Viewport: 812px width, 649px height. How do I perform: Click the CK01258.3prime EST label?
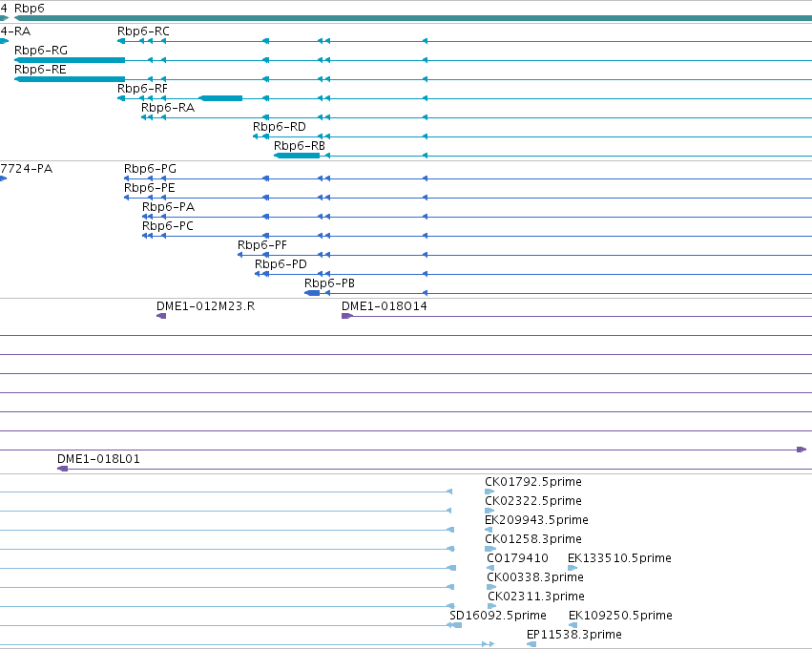[533, 539]
